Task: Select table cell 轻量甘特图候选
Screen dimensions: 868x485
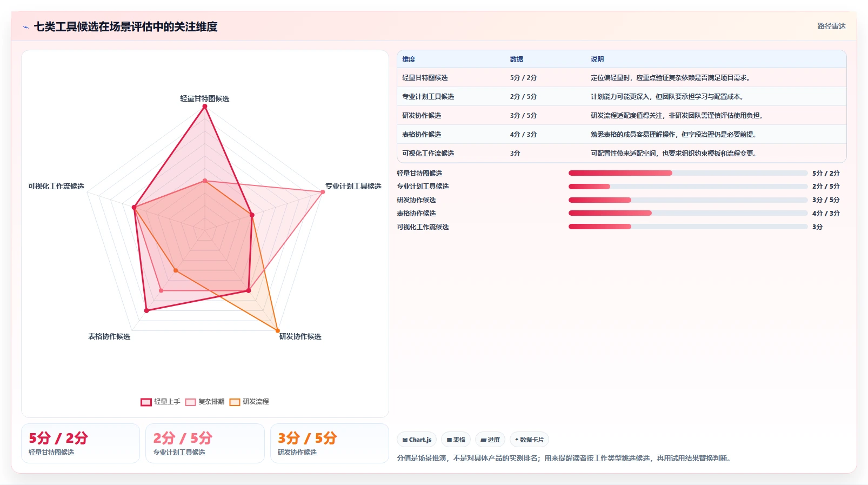Action: click(x=425, y=78)
